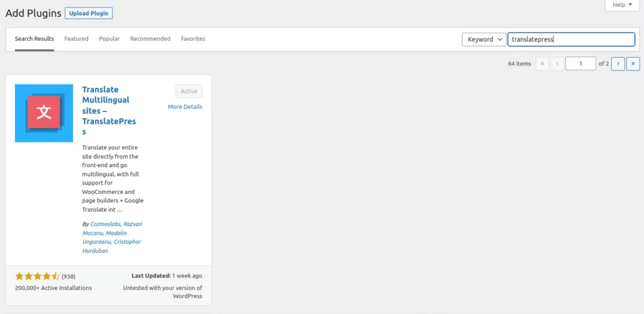Click the Untested with your version text

pyautogui.click(x=163, y=292)
